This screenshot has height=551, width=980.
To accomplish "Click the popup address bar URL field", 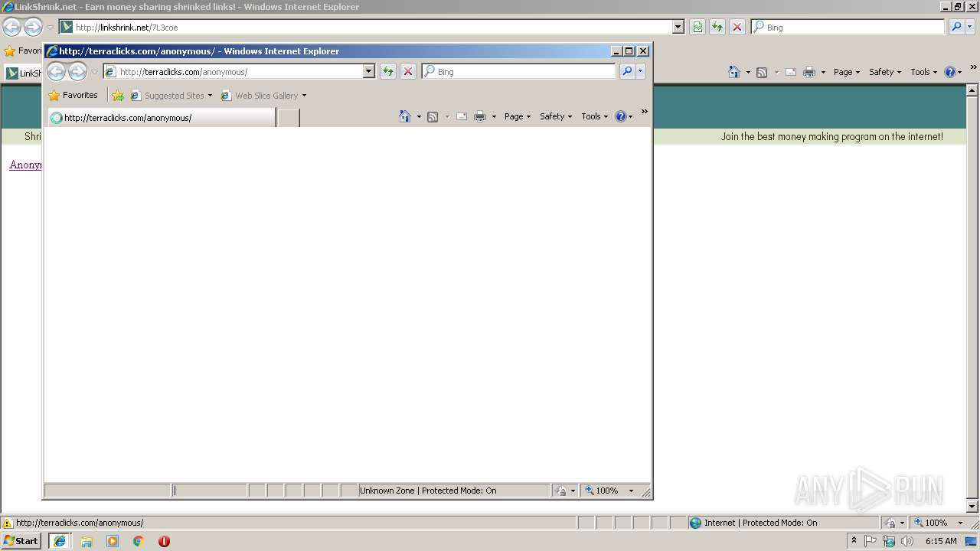I will tap(239, 71).
